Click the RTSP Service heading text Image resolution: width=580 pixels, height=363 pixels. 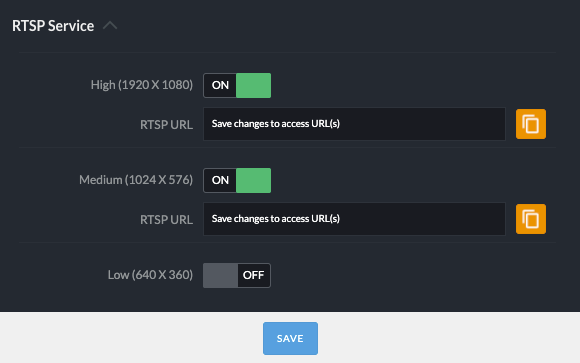(53, 26)
